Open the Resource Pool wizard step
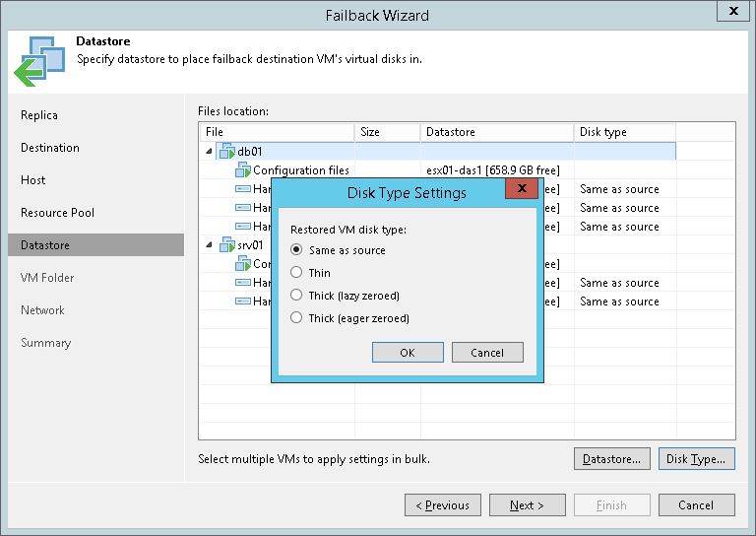Viewport: 756px width, 536px height. click(58, 213)
